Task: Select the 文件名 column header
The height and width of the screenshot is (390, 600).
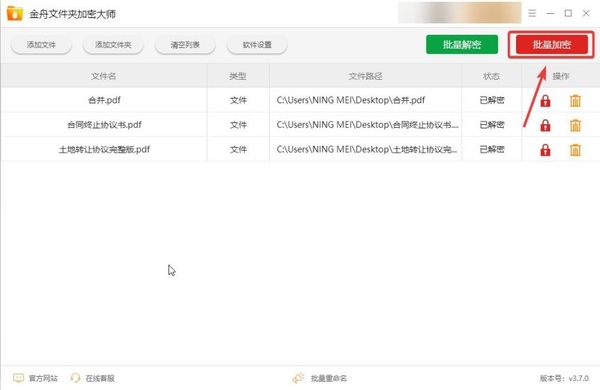Action: click(104, 76)
